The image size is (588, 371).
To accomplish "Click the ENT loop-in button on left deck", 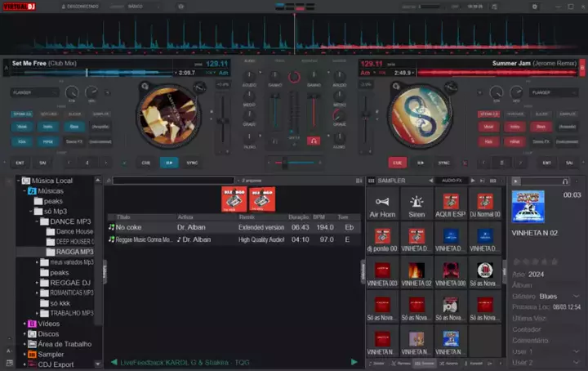I will [20, 163].
